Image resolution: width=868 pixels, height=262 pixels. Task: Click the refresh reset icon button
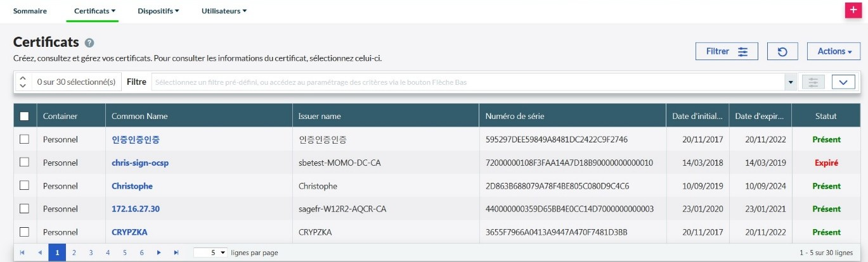point(782,51)
